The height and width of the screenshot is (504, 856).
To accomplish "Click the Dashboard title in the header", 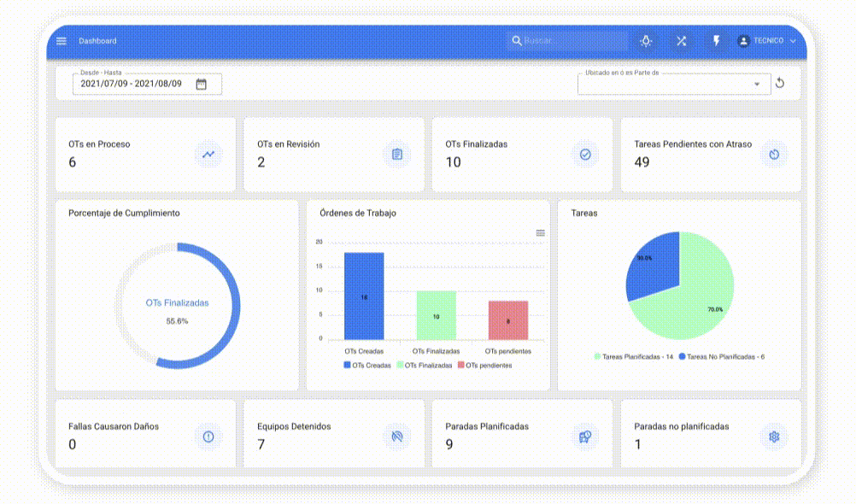I will [x=97, y=41].
